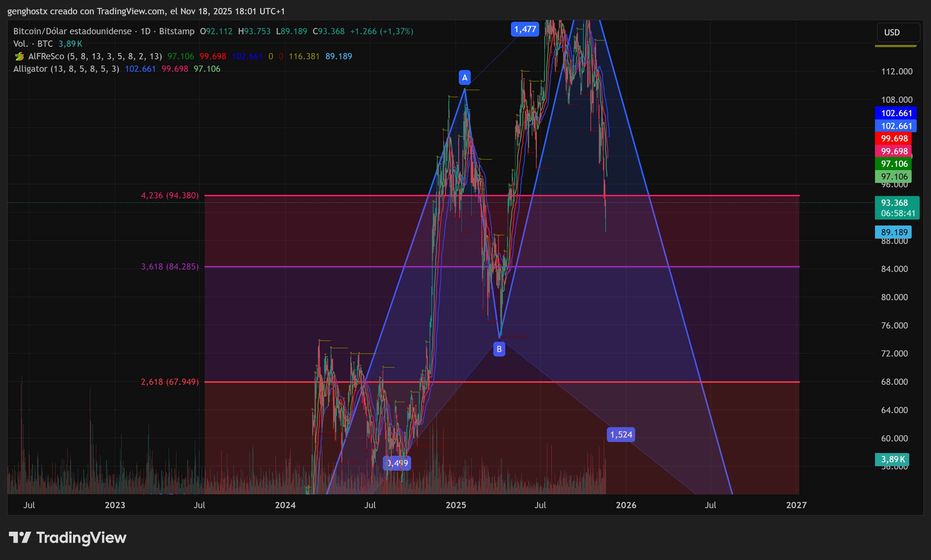Viewport: 931px width, 560px height.
Task: Select the Bitstamp exchange name in the legend
Action: click(177, 31)
